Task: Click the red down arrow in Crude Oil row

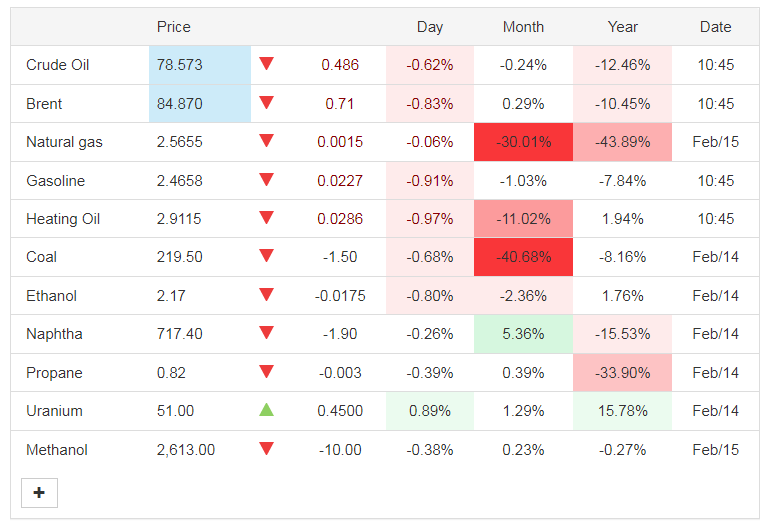Action: point(266,63)
